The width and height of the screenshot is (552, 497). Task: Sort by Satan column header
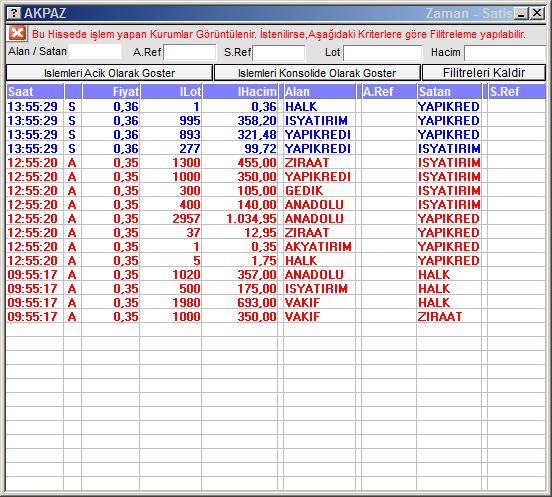(449, 92)
